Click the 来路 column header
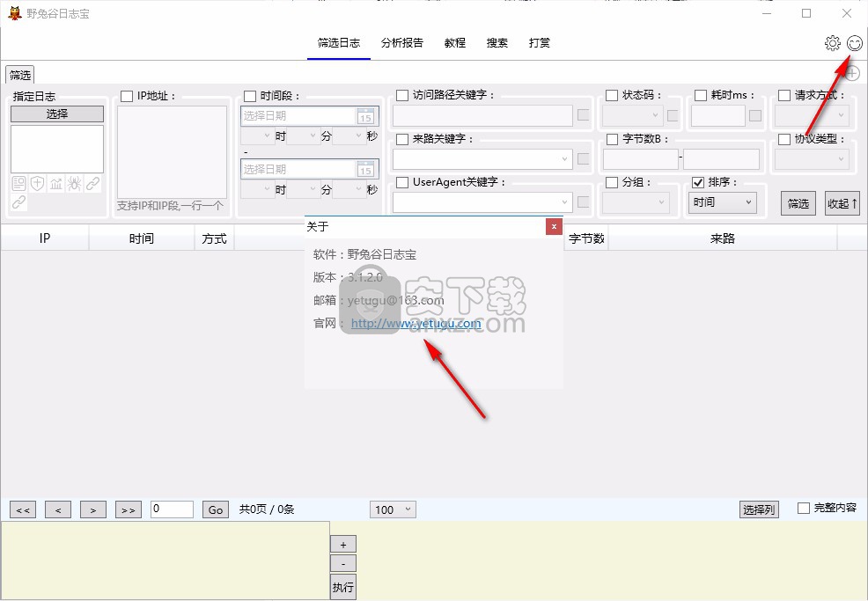868x601 pixels. [x=723, y=238]
